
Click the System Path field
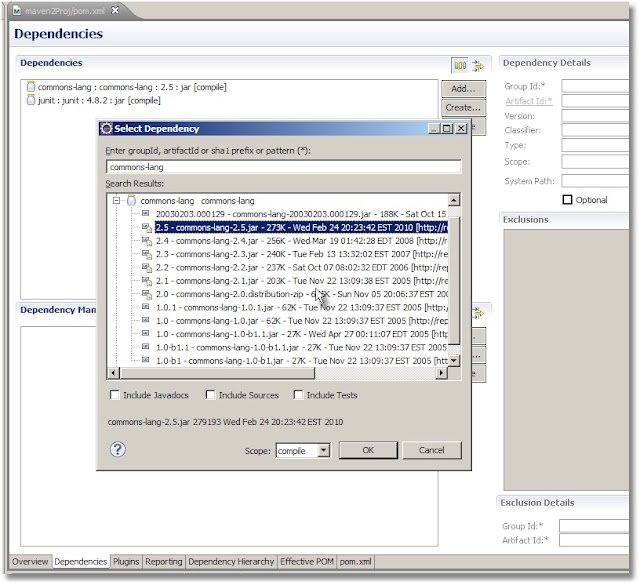pyautogui.click(x=595, y=181)
